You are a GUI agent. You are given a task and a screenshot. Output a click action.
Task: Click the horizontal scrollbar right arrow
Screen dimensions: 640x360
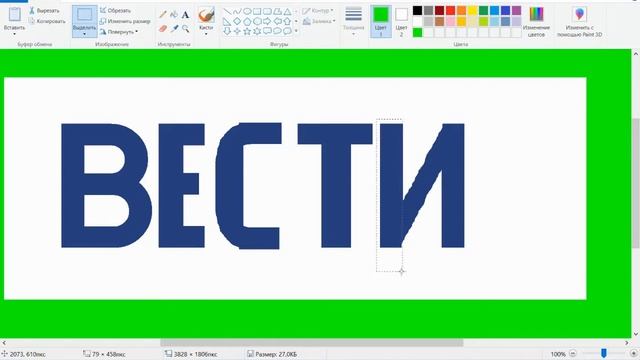627,342
